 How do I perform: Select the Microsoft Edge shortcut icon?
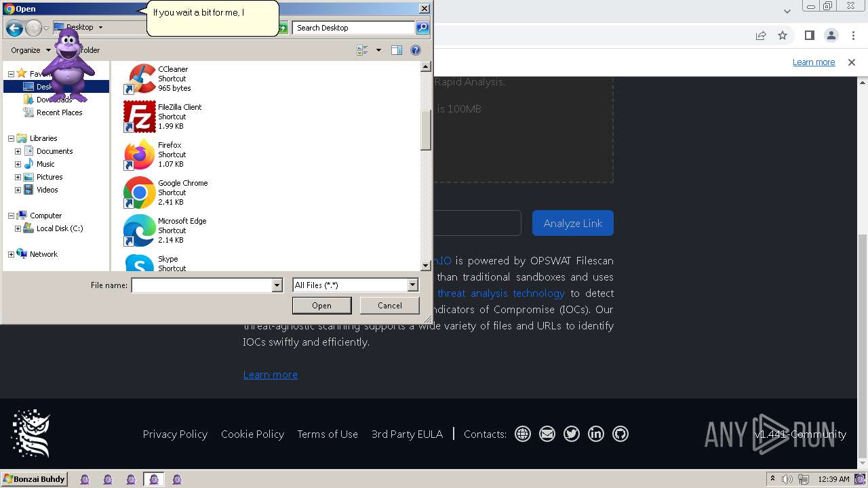tap(140, 230)
